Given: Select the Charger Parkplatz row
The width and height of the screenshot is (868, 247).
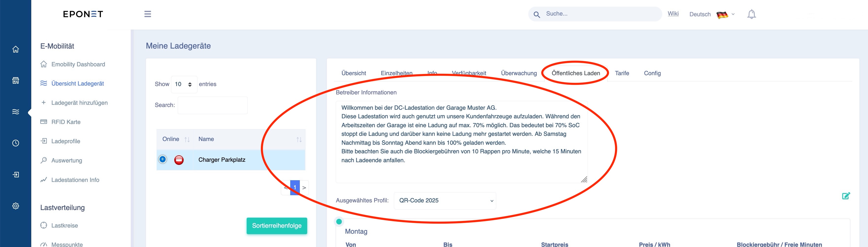Looking at the screenshot, I should (x=231, y=160).
